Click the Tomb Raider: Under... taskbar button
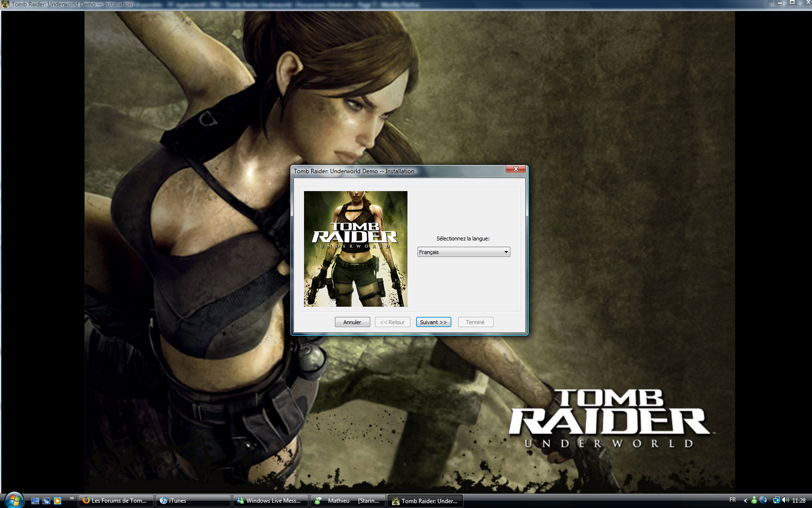Image resolution: width=812 pixels, height=508 pixels. point(425,501)
